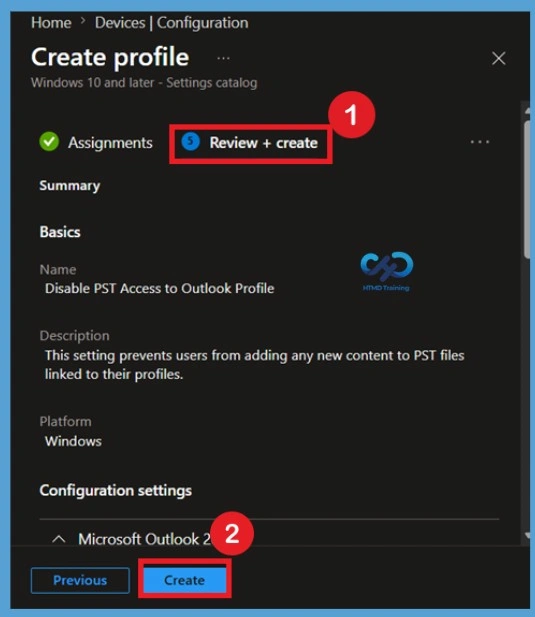
Task: Click the Create profile title
Action: click(110, 57)
